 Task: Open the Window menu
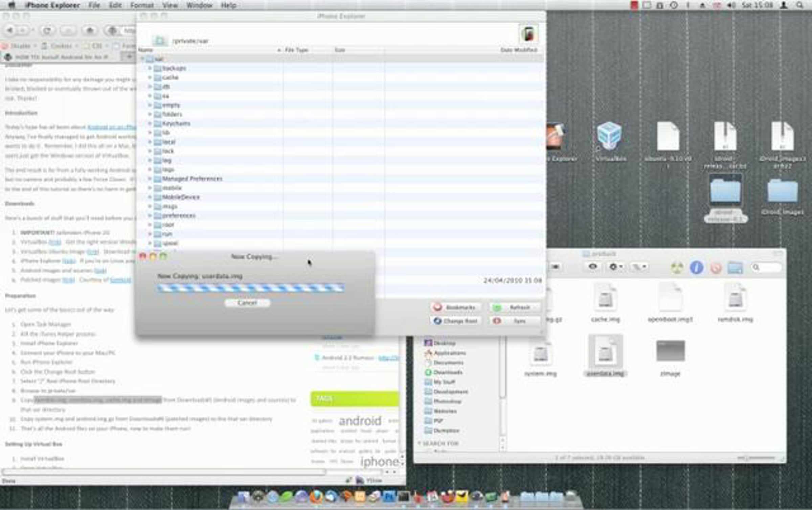click(199, 5)
